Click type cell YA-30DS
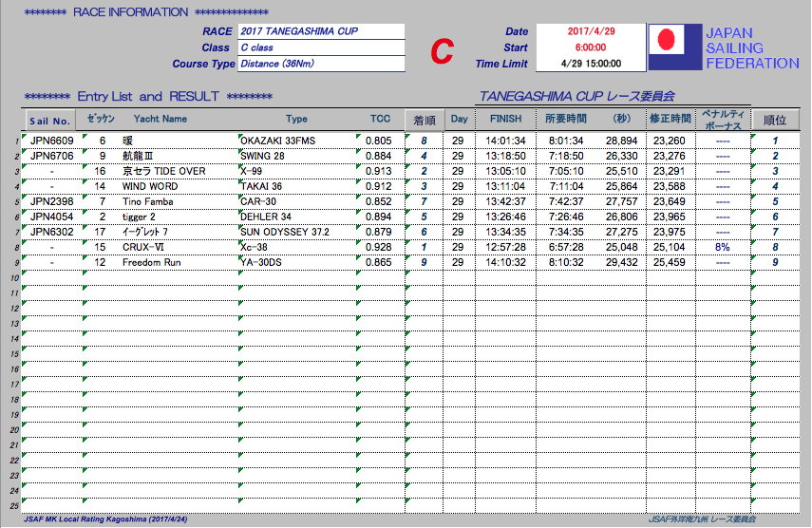The image size is (812, 528). 261,262
